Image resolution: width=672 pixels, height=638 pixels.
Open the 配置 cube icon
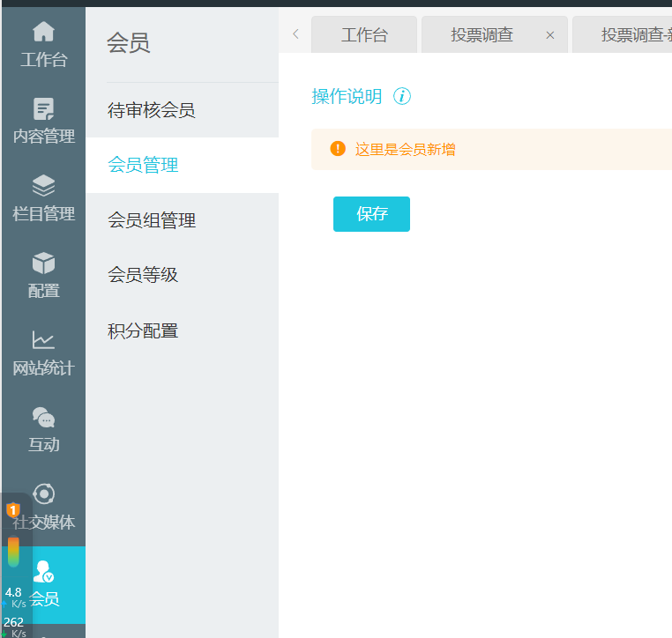pyautogui.click(x=43, y=263)
